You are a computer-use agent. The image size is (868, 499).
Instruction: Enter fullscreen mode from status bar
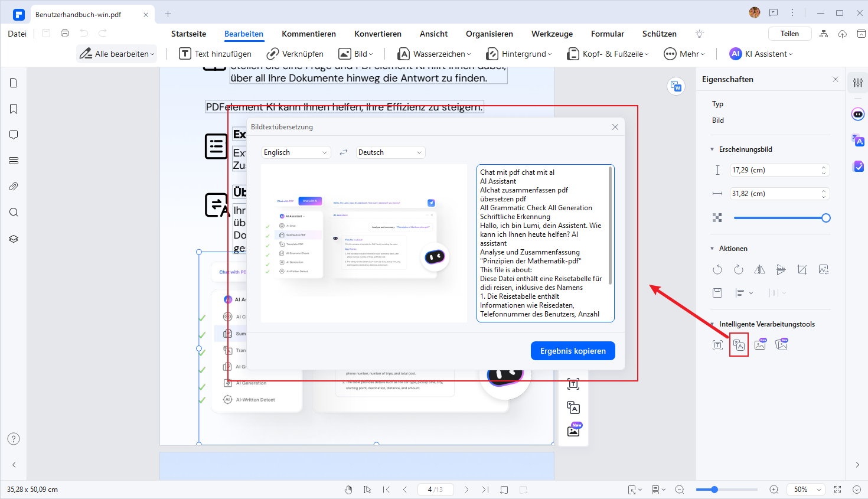pos(837,490)
